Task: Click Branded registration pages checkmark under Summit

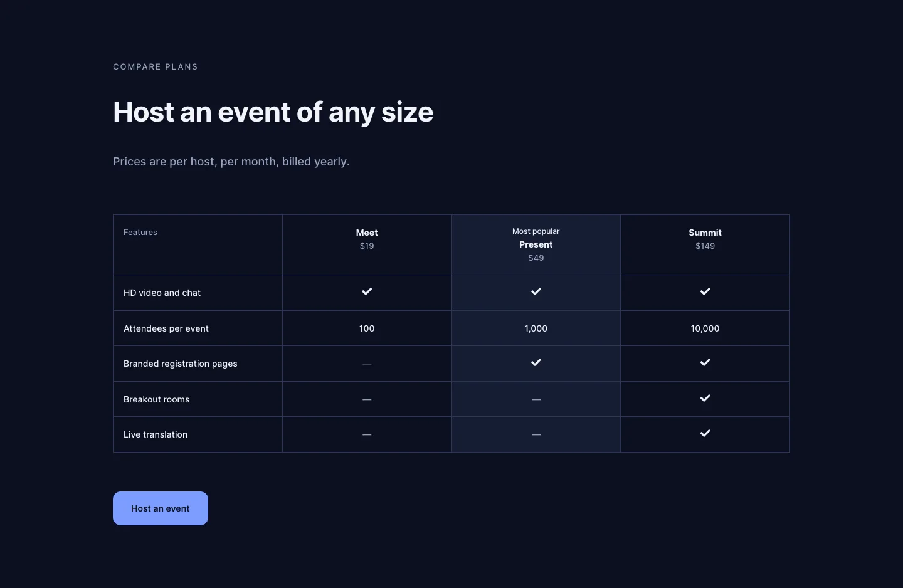Action: (705, 362)
